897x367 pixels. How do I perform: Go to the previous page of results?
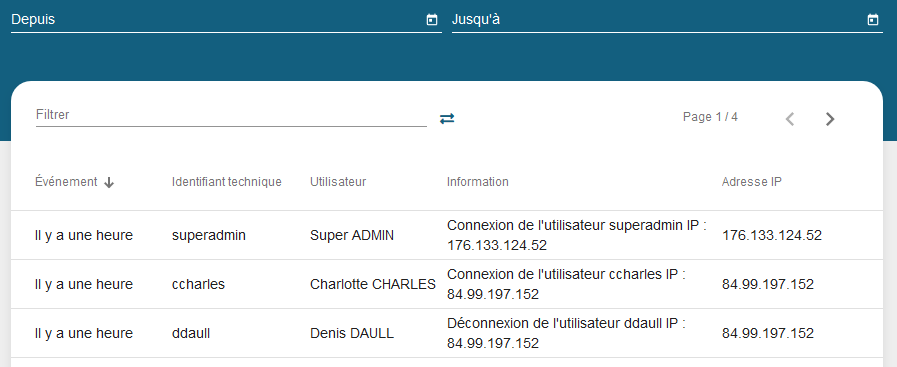(790, 119)
